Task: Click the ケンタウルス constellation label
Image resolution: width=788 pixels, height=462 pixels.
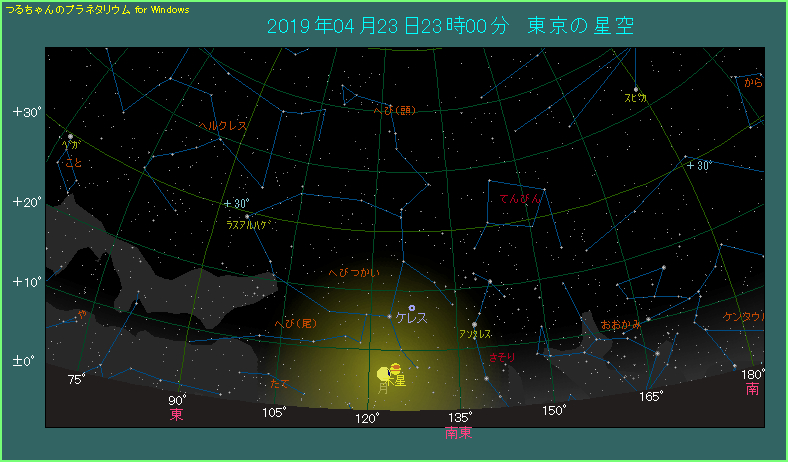Action: (745, 317)
